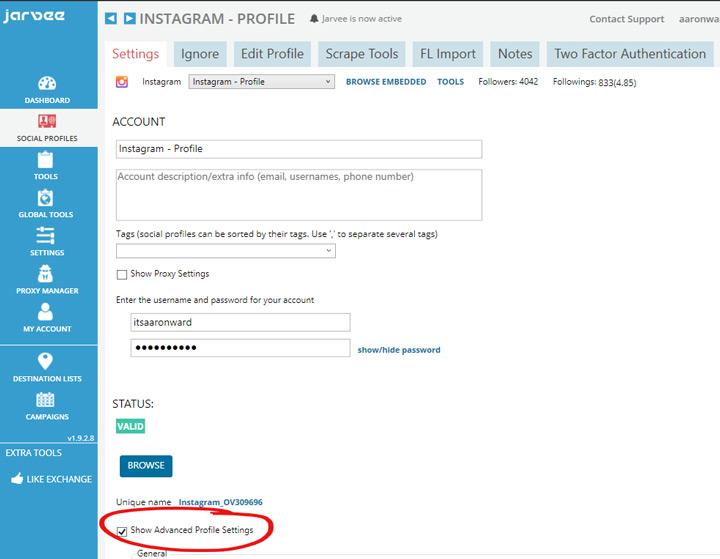This screenshot has height=559, width=720.
Task: Click the password input field
Action: pos(240,348)
